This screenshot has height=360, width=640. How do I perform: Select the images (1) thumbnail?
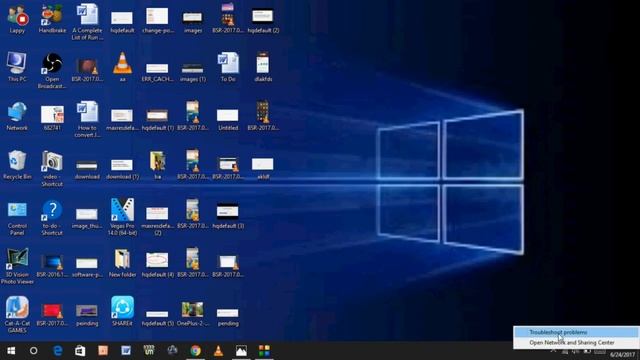(193, 72)
